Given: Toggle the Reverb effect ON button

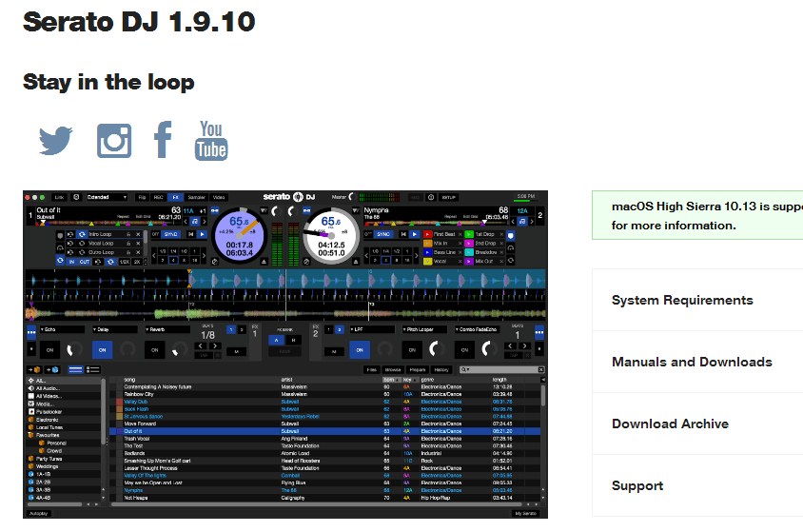Looking at the screenshot, I should (x=155, y=350).
